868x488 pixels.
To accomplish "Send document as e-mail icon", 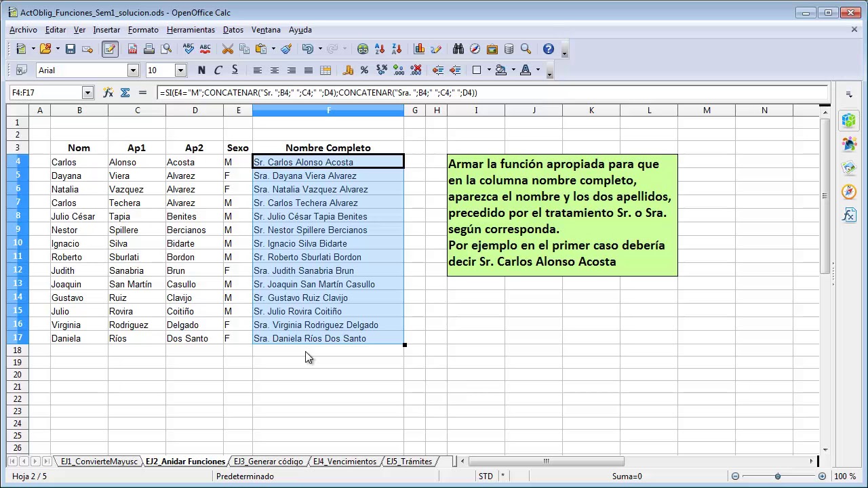I will [x=87, y=49].
